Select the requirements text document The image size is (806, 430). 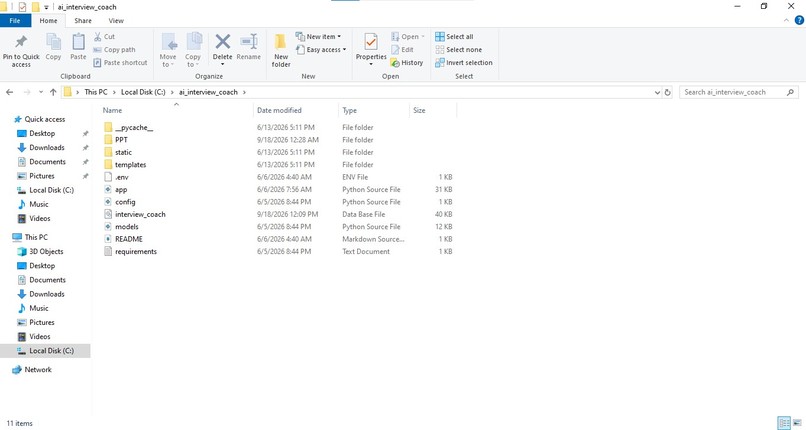[x=136, y=251]
